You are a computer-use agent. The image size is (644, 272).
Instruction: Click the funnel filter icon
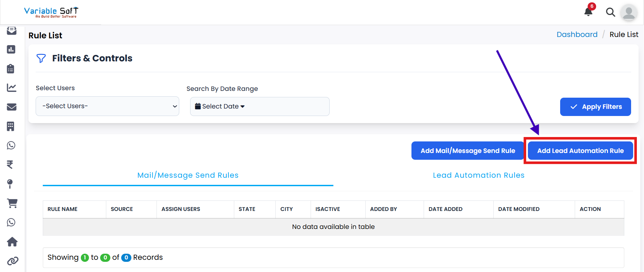pyautogui.click(x=41, y=58)
